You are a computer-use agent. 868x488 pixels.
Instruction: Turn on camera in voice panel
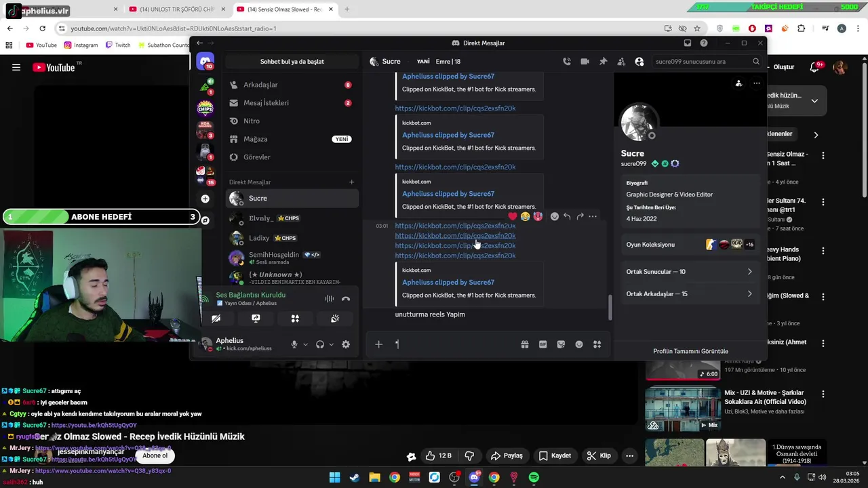[x=216, y=319]
